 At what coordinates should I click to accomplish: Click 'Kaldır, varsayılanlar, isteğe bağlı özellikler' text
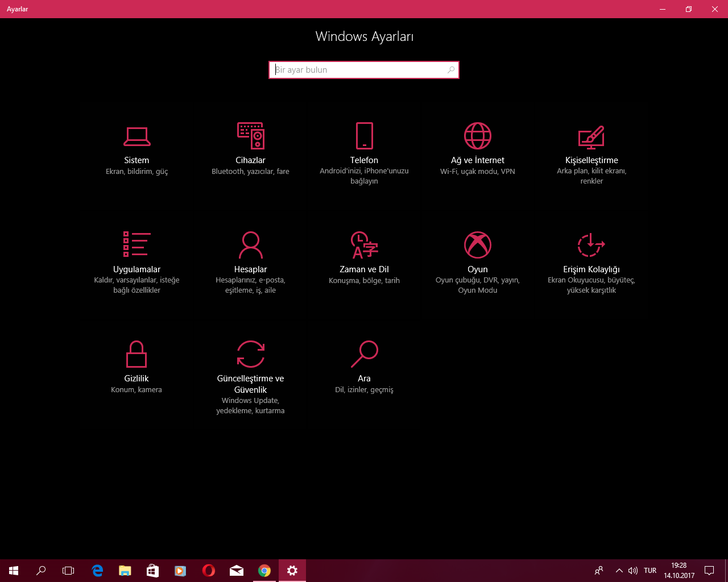(136, 285)
